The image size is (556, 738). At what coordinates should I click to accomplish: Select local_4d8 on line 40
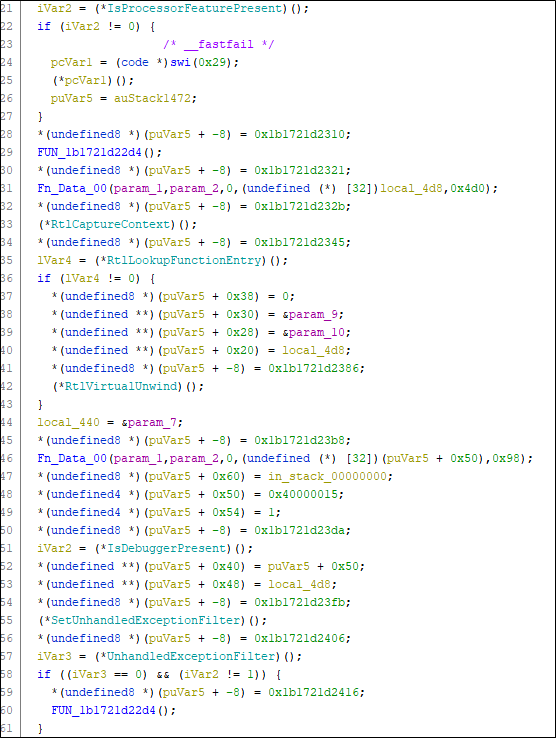[313, 350]
